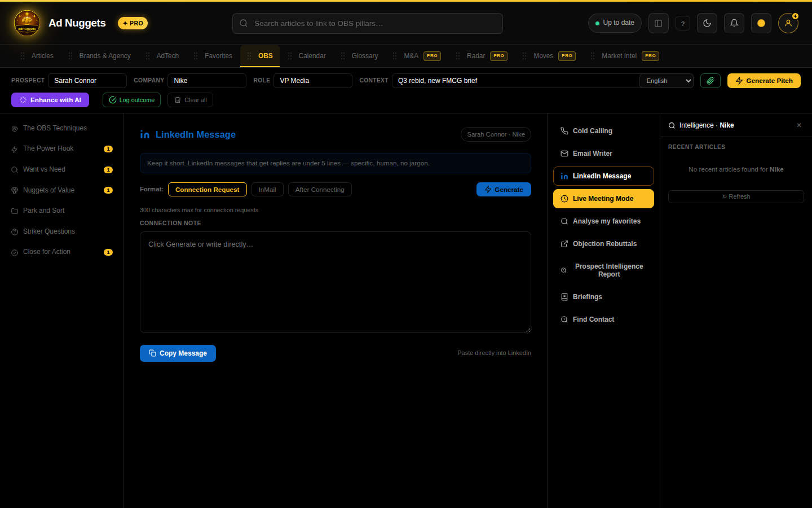Click the paperclip attachment icon
Viewport: 812px width, 508px height.
(x=710, y=81)
